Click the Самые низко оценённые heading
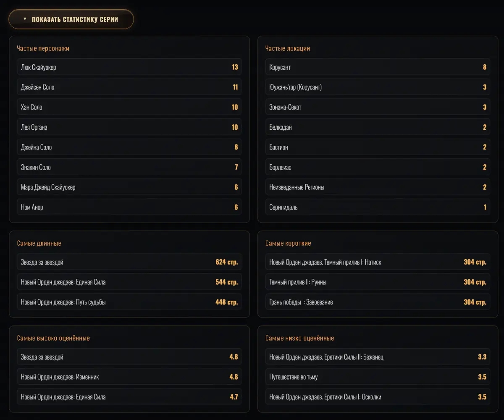 (300, 338)
